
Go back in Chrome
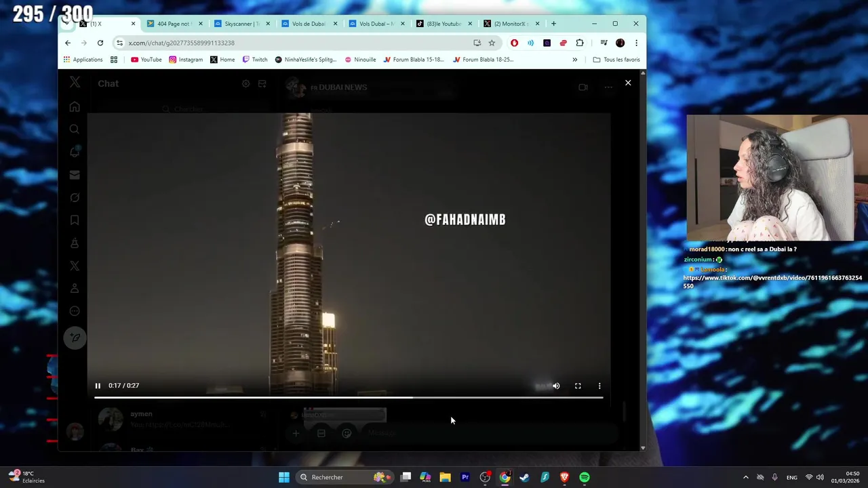coord(68,43)
